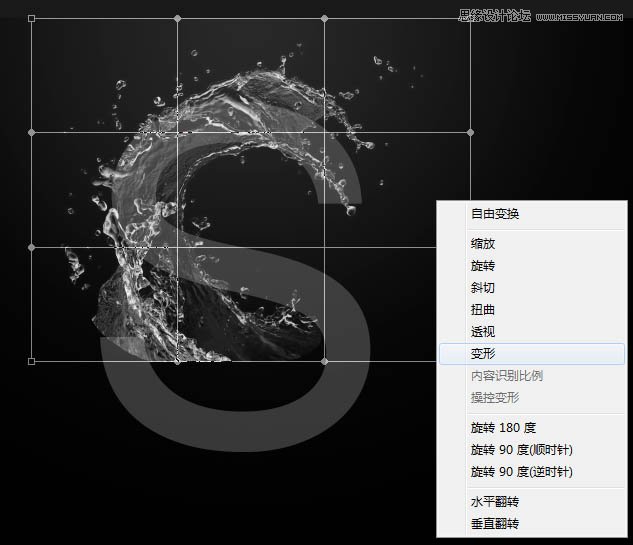Click 旋转 in the transform menu
633x545 pixels.
pyautogui.click(x=483, y=266)
